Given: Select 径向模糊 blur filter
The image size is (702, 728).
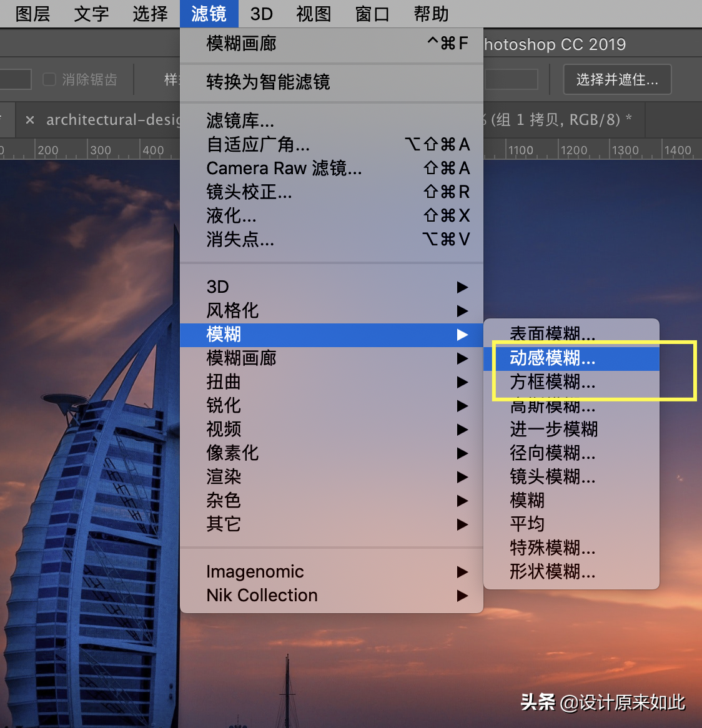Looking at the screenshot, I should tap(571, 453).
